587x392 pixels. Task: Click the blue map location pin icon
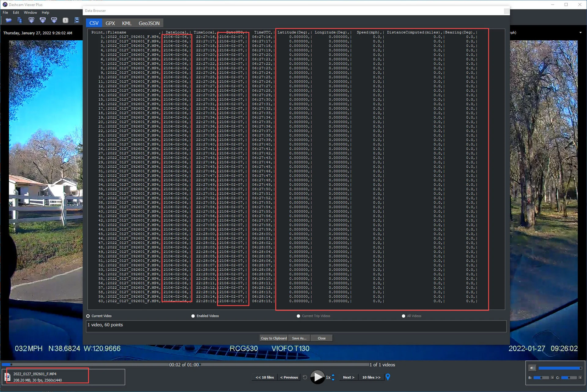(x=388, y=377)
